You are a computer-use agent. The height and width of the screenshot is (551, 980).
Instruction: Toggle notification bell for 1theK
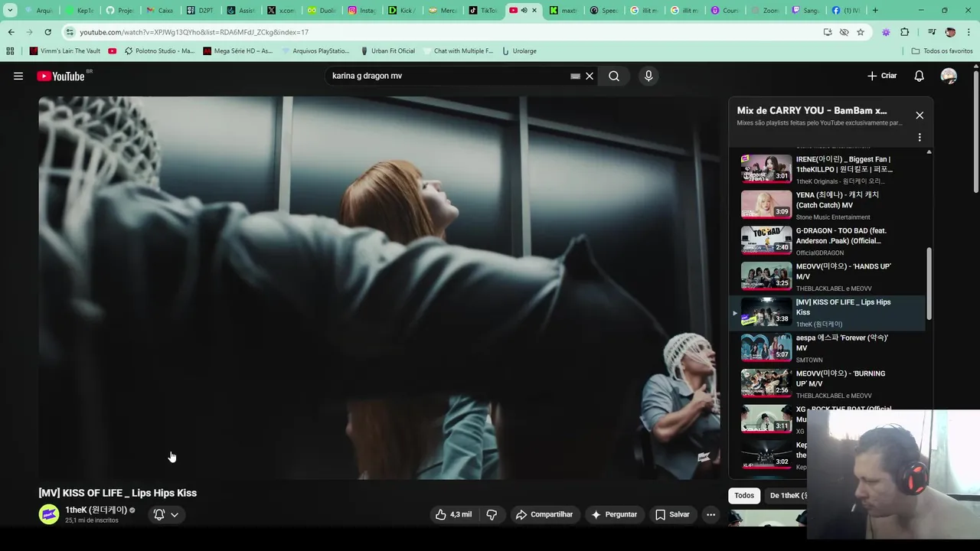tap(159, 514)
